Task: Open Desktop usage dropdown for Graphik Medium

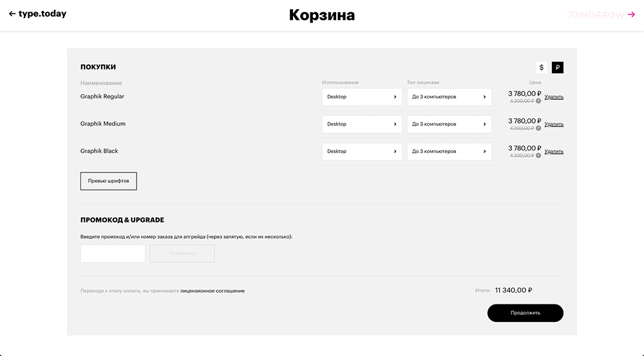Action: (362, 124)
